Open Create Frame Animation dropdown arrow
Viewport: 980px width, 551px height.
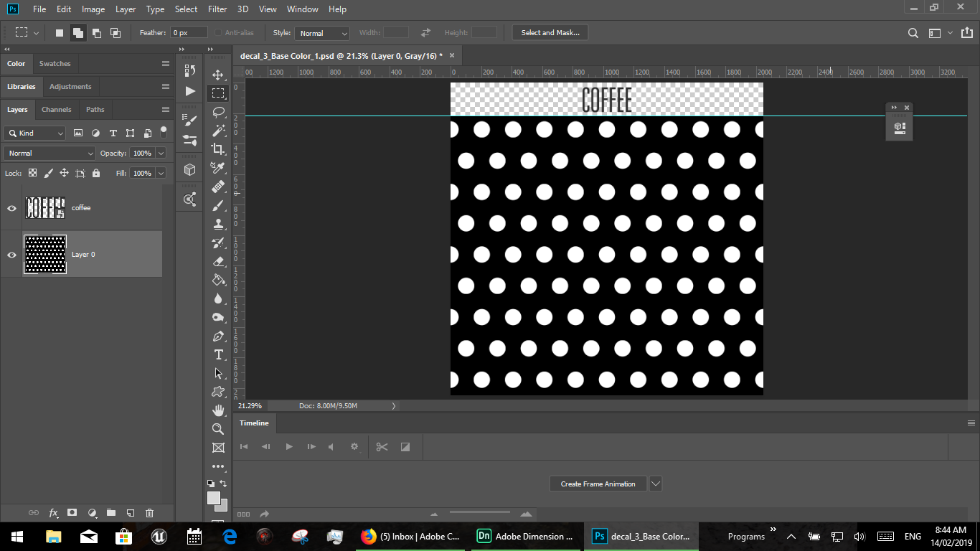tap(655, 484)
